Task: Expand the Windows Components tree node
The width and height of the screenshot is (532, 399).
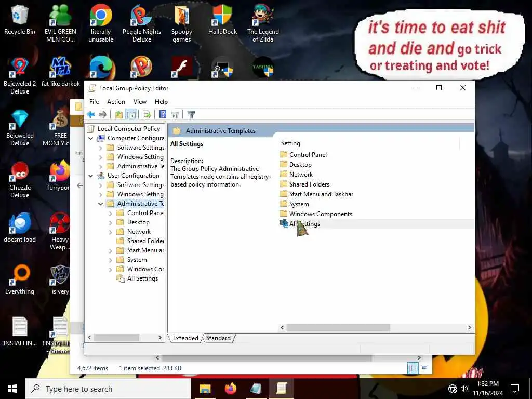Action: coord(110,270)
